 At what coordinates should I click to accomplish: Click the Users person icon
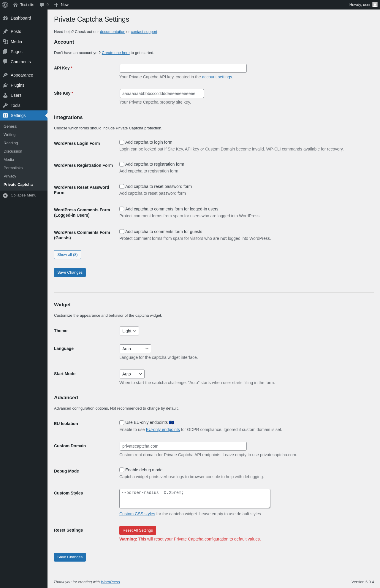click(x=5, y=95)
